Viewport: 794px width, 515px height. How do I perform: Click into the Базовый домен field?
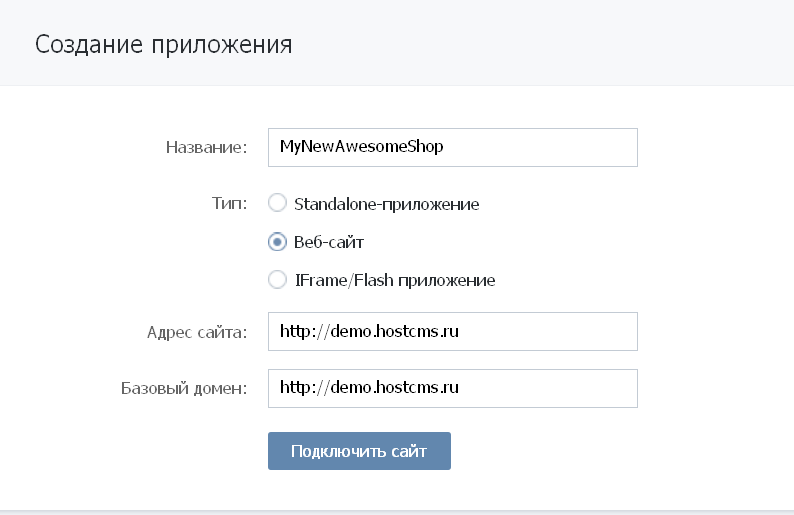[452, 388]
